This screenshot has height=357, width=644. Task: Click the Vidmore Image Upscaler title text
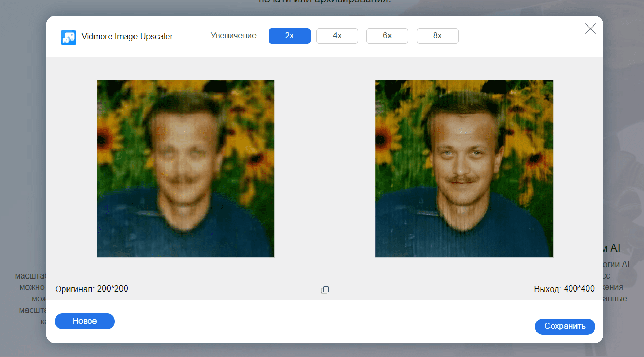(127, 37)
